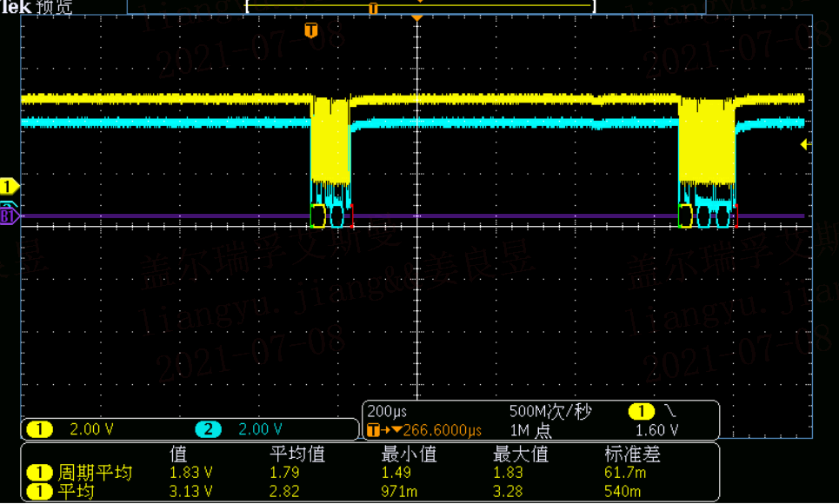This screenshot has width=839, height=504.
Task: Click the channel badge beside 平均 measurement
Action: (40, 491)
